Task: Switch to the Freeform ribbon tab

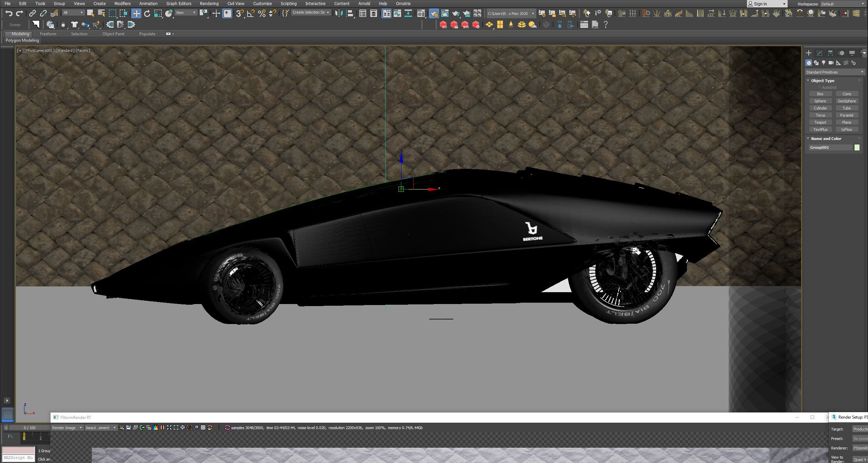Action: [x=48, y=34]
